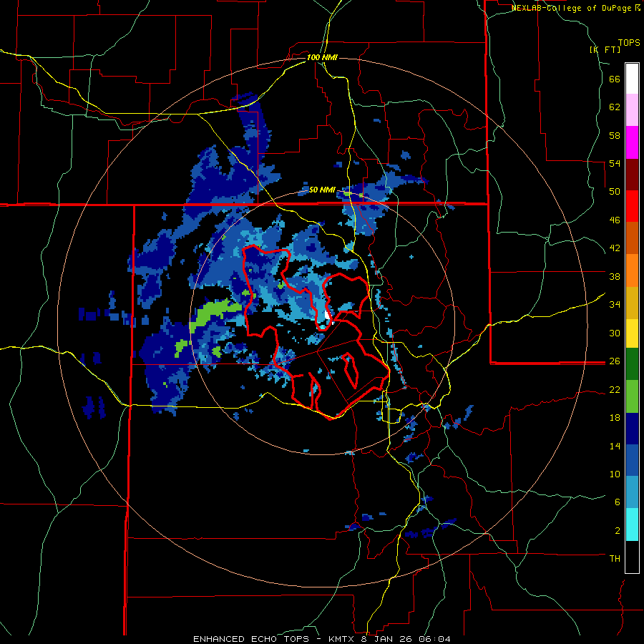Click the 06:04 timestamp
Viewport: 644px width, 644px height.
[435, 639]
